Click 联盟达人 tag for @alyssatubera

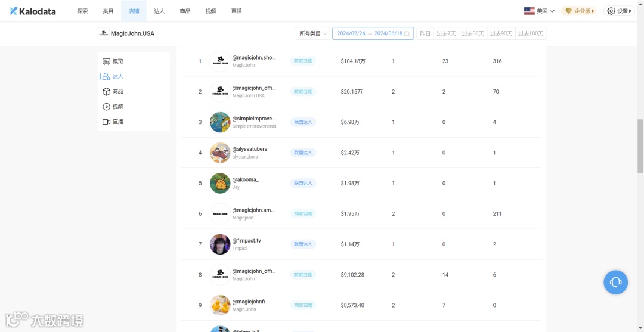point(303,153)
